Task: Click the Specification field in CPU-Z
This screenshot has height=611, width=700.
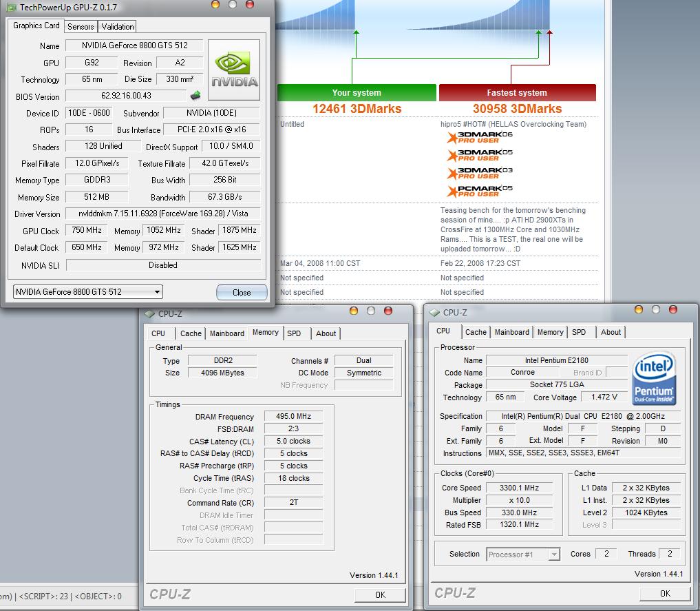Action: pyautogui.click(x=583, y=416)
